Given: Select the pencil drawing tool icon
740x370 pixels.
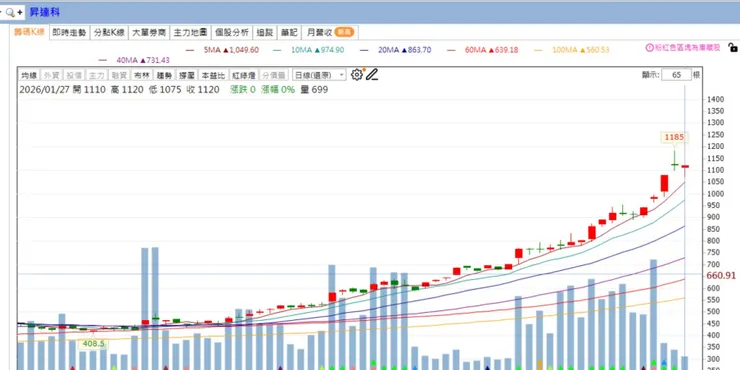Looking at the screenshot, I should coord(372,75).
